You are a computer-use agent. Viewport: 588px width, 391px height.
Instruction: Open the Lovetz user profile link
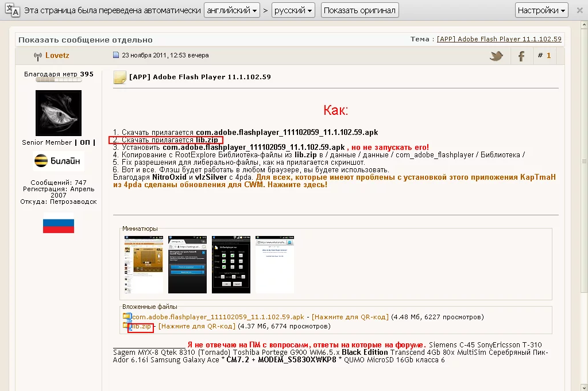coord(57,56)
